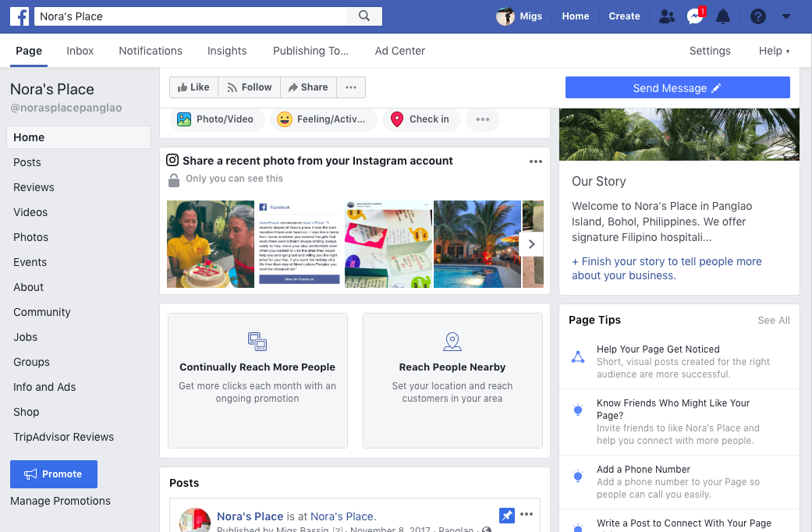Select the colorful cards Instagram photo
This screenshot has height=532, width=812.
[x=388, y=244]
